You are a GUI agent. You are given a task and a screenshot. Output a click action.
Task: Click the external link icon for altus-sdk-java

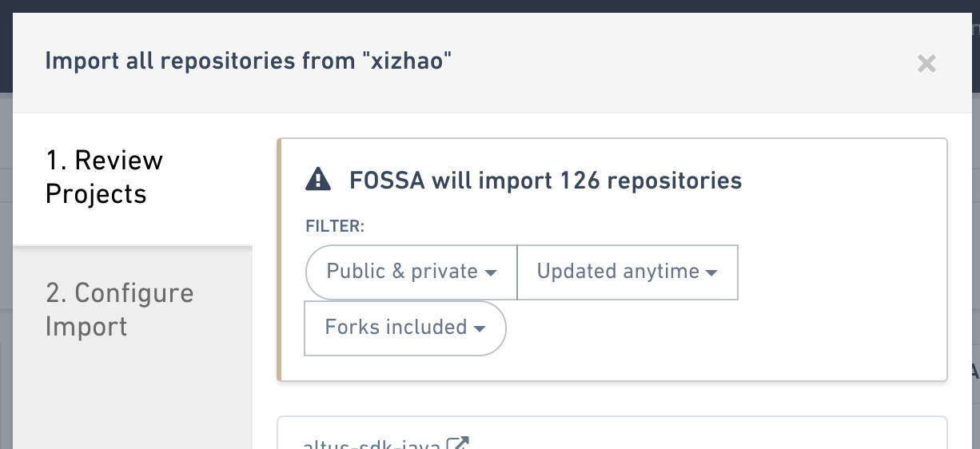pyautogui.click(x=457, y=443)
